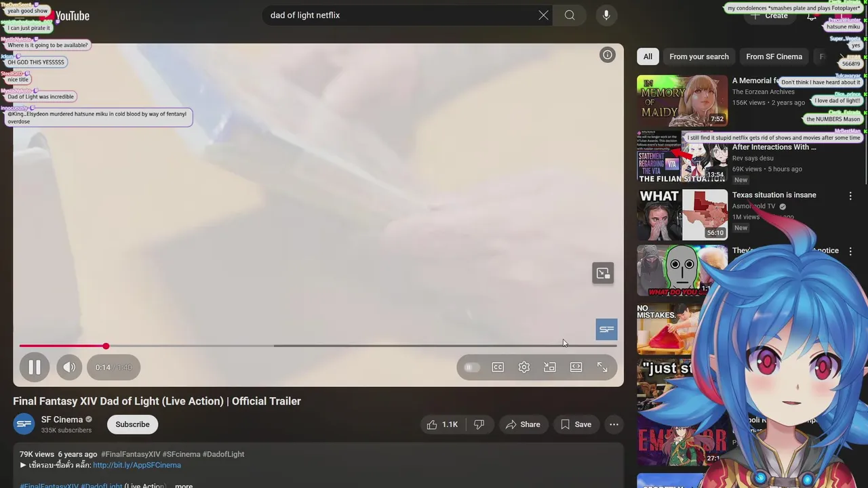The width and height of the screenshot is (868, 488).
Task: Click the search magnifier button
Action: click(570, 15)
